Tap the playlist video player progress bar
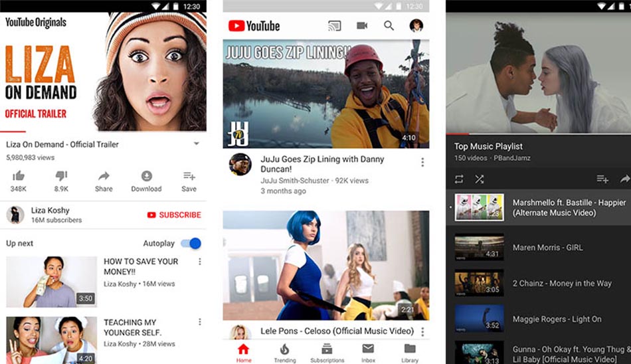 (x=539, y=134)
